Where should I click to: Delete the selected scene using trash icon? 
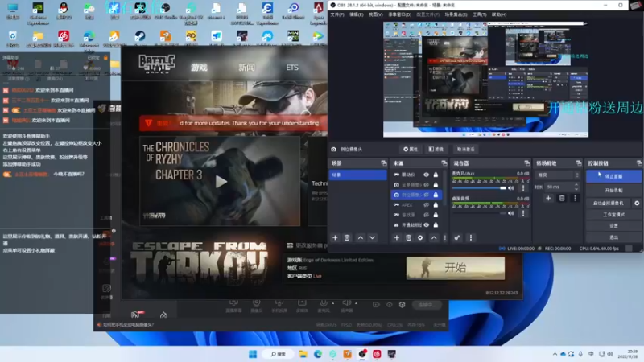(x=347, y=237)
